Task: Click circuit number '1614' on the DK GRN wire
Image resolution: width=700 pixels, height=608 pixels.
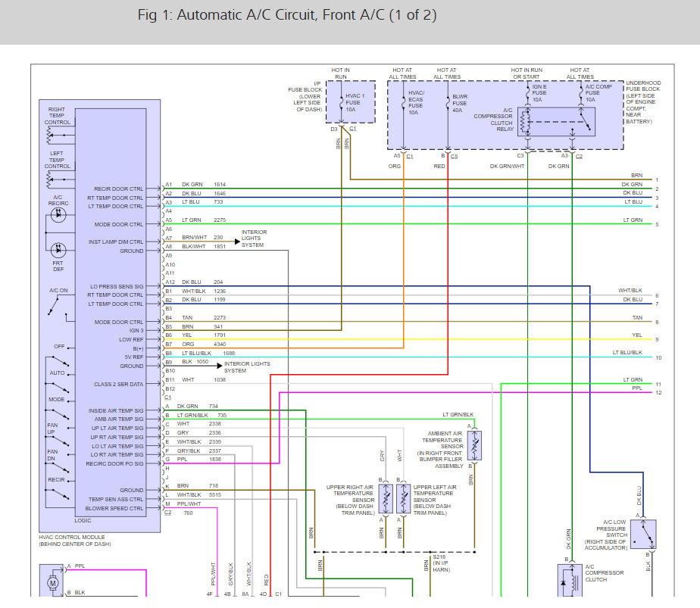Action: click(x=220, y=184)
